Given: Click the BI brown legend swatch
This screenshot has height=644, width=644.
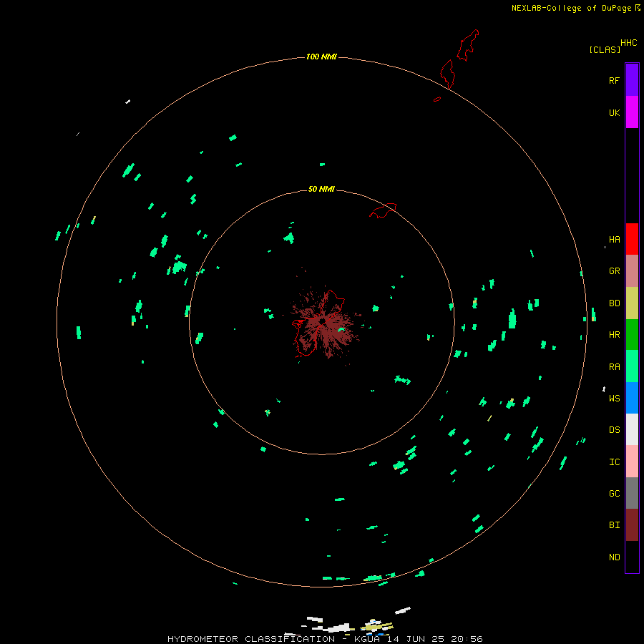Looking at the screenshot, I should coord(632,525).
